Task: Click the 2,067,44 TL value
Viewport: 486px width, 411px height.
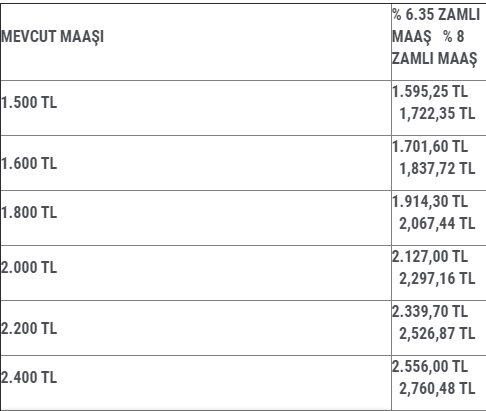Action: point(437,224)
